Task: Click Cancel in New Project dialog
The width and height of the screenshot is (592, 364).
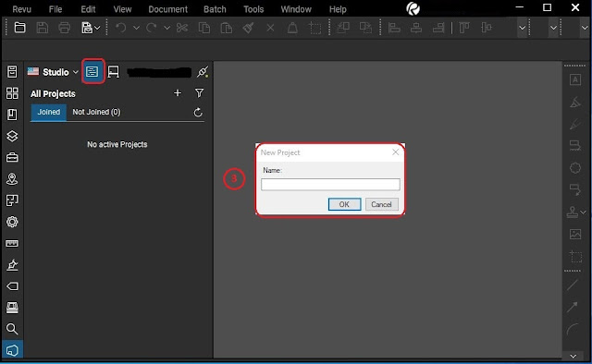Action: [x=381, y=204]
